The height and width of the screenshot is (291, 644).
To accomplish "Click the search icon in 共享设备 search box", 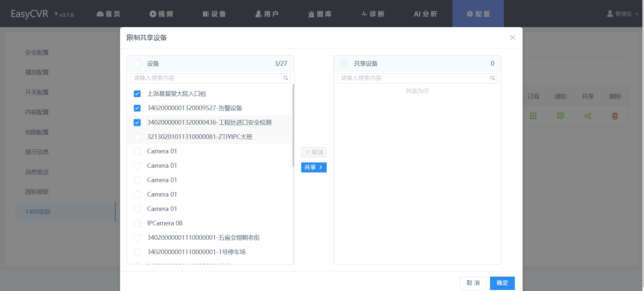I will tap(492, 78).
